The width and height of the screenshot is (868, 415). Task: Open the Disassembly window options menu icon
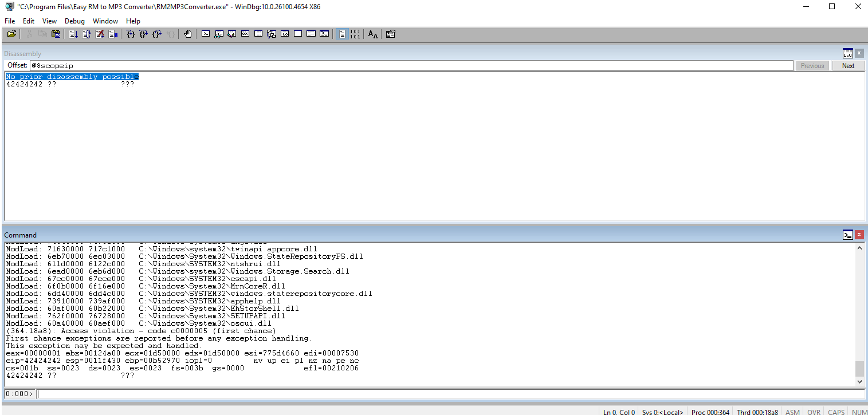pyautogui.click(x=848, y=53)
